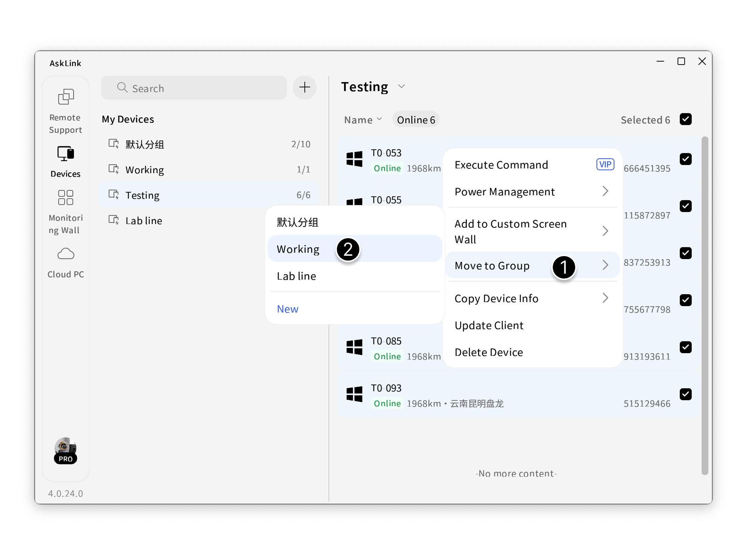The width and height of the screenshot is (747, 560).
Task: Expand the Testing group title dropdown
Action: point(402,87)
